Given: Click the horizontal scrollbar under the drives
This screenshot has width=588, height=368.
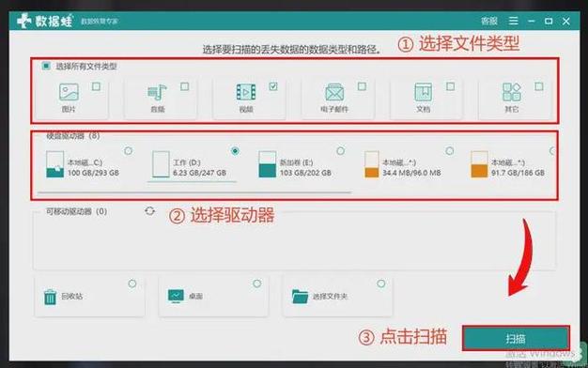Looking at the screenshot, I should coord(194,192).
